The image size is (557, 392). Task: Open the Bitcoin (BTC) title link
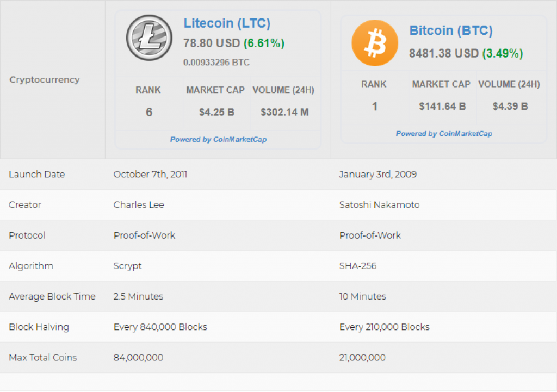point(451,30)
